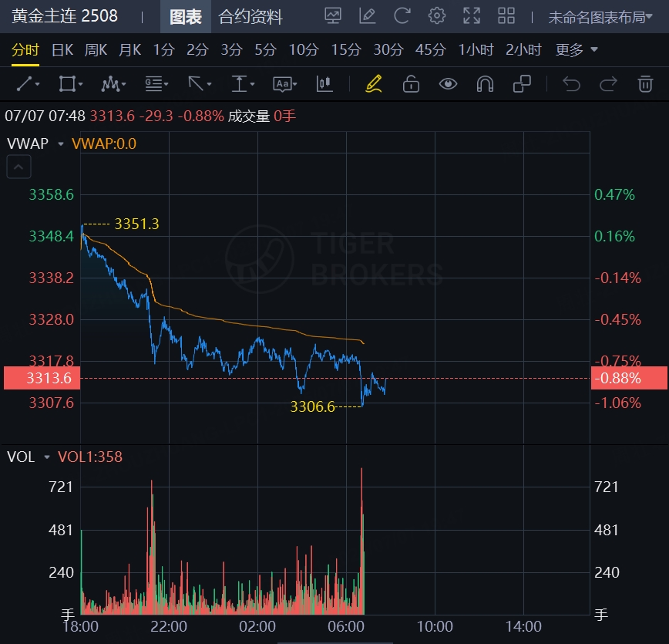
Task: Select the rectangle shape drawing tool
Action: pyautogui.click(x=66, y=83)
